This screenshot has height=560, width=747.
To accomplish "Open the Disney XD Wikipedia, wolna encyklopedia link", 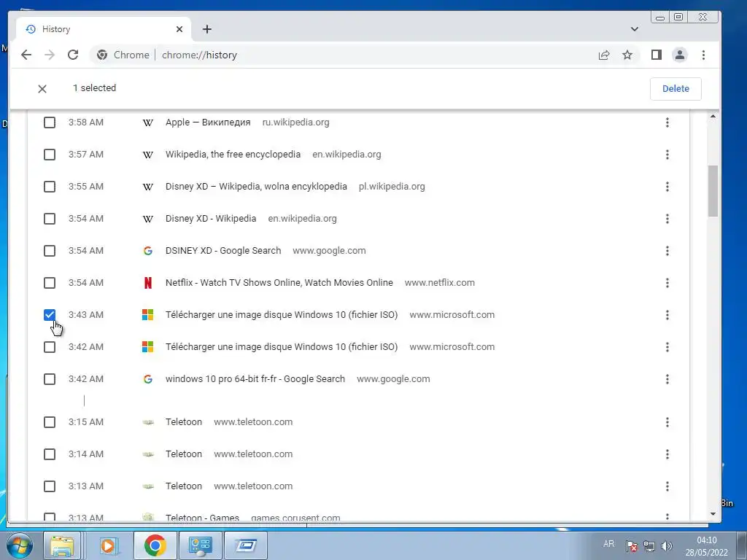I will pos(256,187).
